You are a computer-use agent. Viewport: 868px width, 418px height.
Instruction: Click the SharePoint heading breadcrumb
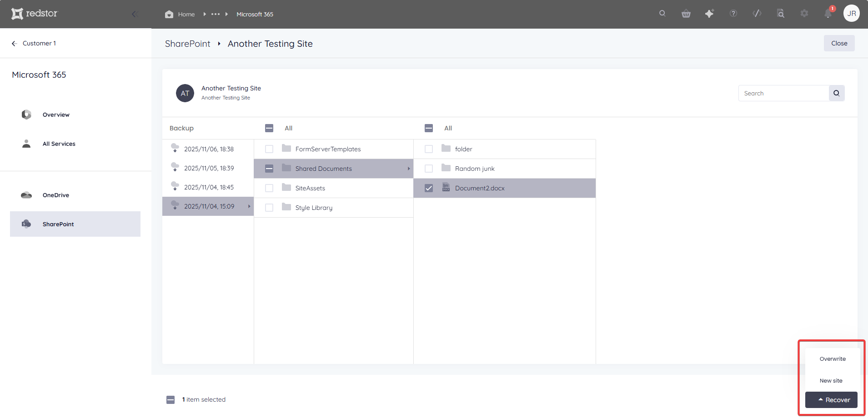point(187,44)
